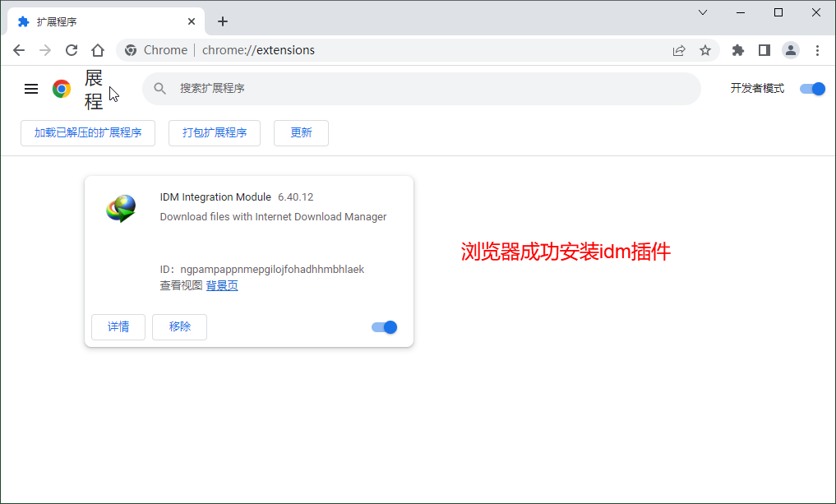
Task: Open a new tab with plus button
Action: (x=223, y=21)
